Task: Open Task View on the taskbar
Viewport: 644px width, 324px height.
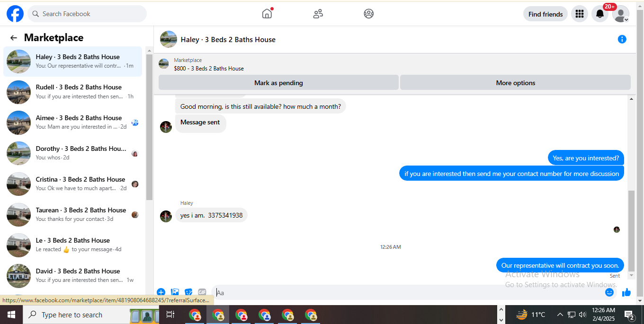Action: coord(170,315)
